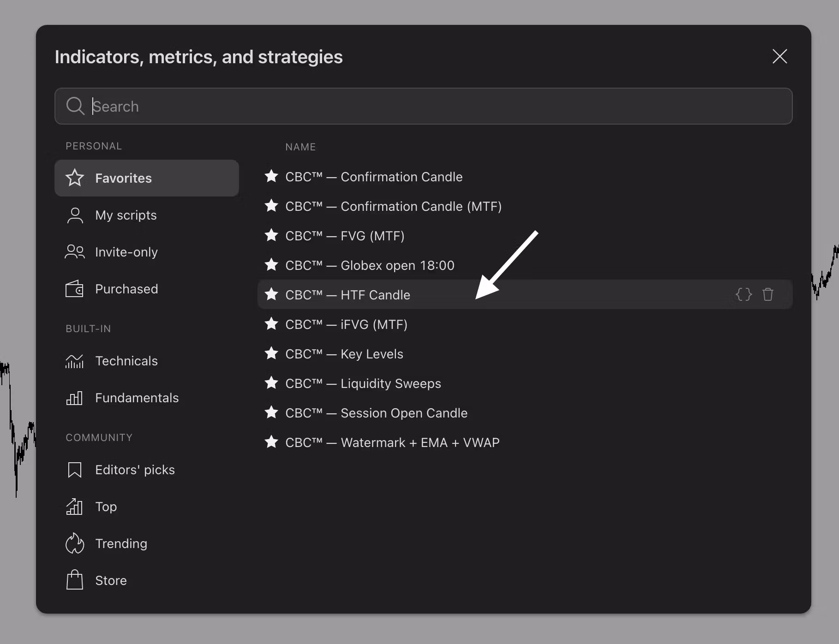Viewport: 839px width, 644px height.
Task: Go to the Store section
Action: (x=111, y=580)
